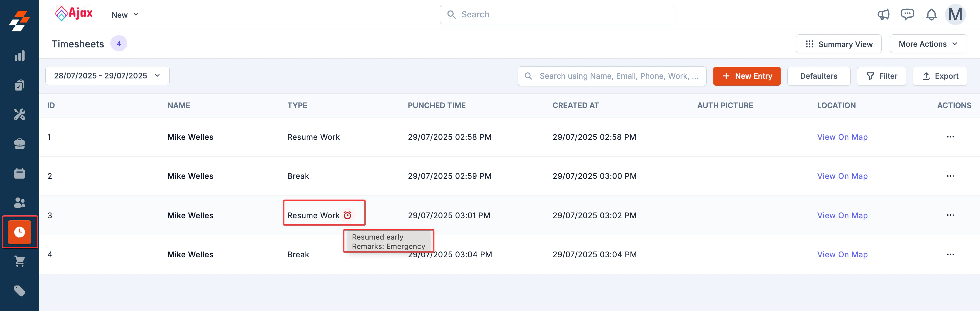Open the Filter options
Image resolution: width=980 pixels, height=311 pixels.
(x=881, y=76)
